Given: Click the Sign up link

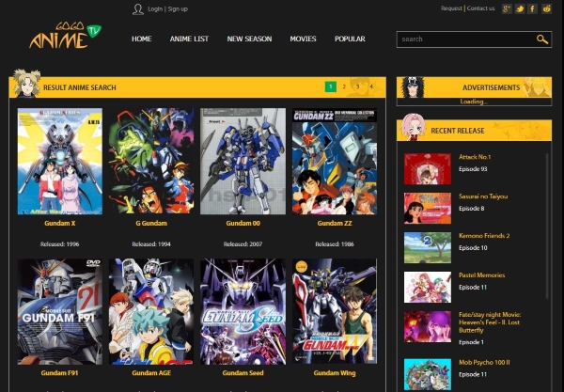Looking at the screenshot, I should click(x=178, y=8).
